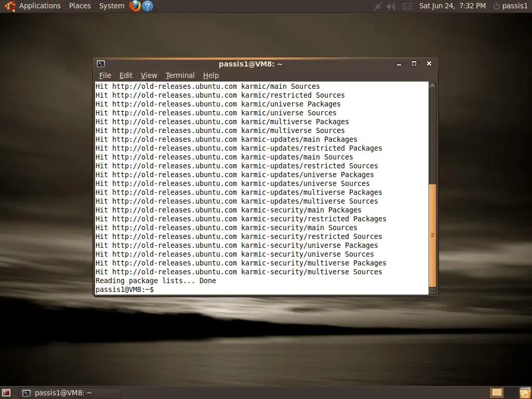
Task: Click the orange terminal scrollbar thumb
Action: (x=432, y=235)
